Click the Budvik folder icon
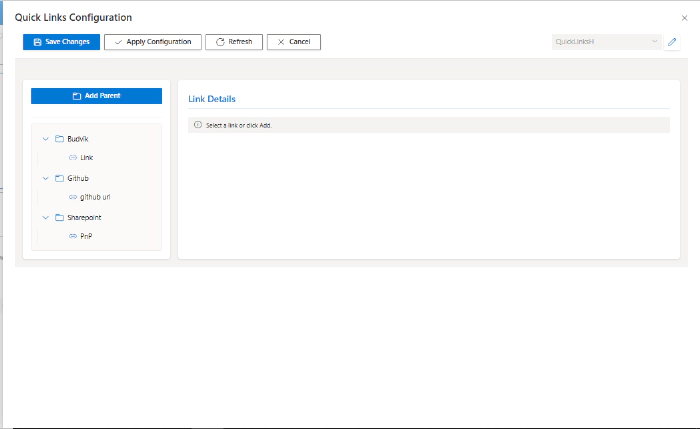Image resolution: width=700 pixels, height=429 pixels. coord(59,138)
